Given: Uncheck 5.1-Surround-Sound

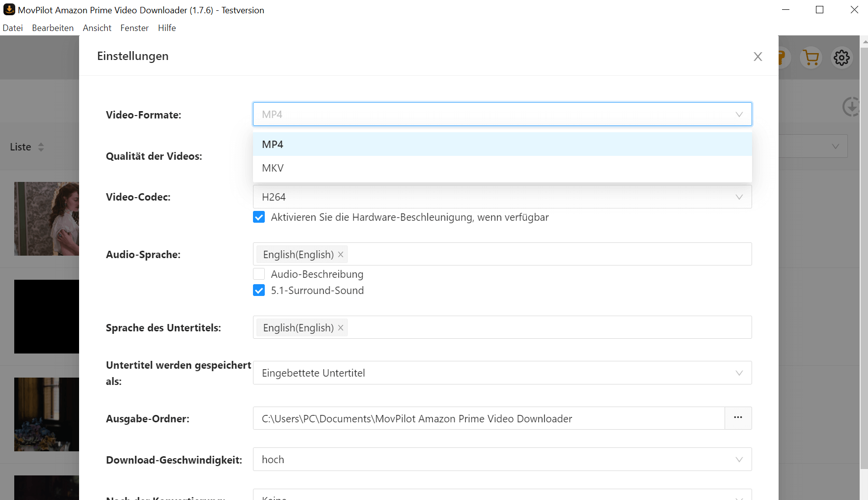Looking at the screenshot, I should 259,290.
